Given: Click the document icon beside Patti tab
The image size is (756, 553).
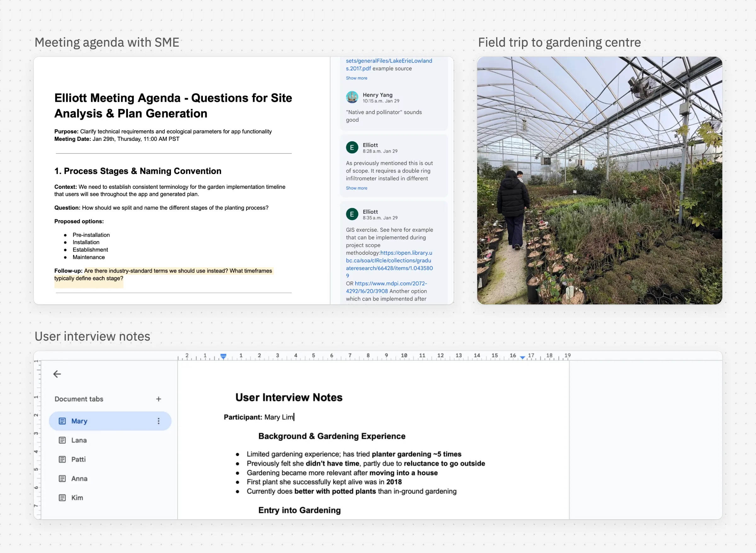Looking at the screenshot, I should [62, 459].
